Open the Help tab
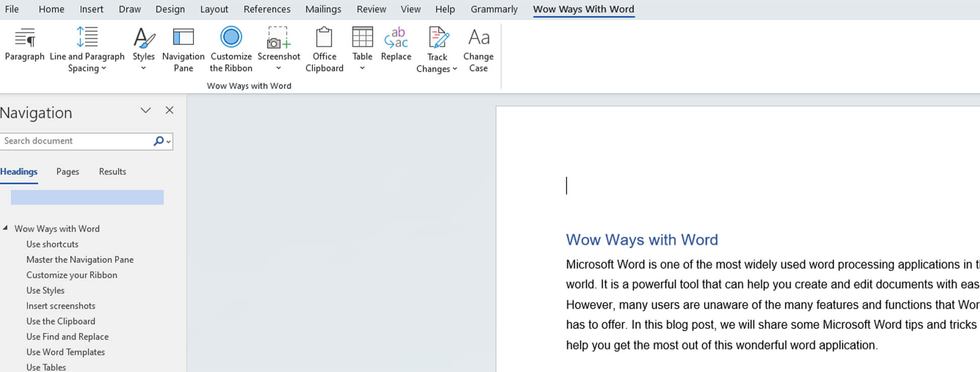980x372 pixels. (x=445, y=9)
